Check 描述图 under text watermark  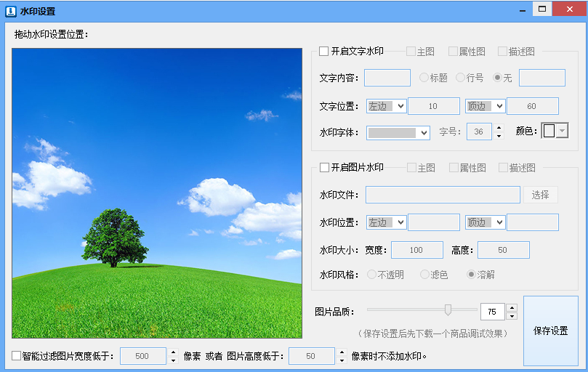tap(502, 52)
